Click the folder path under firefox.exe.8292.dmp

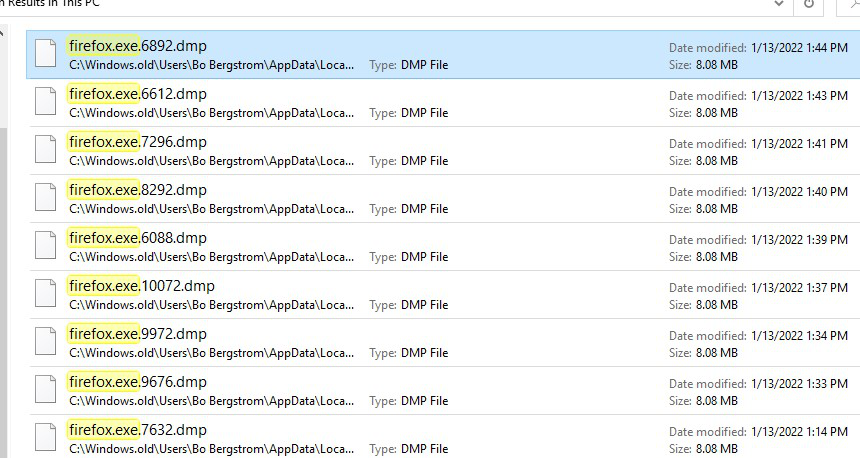pos(212,209)
